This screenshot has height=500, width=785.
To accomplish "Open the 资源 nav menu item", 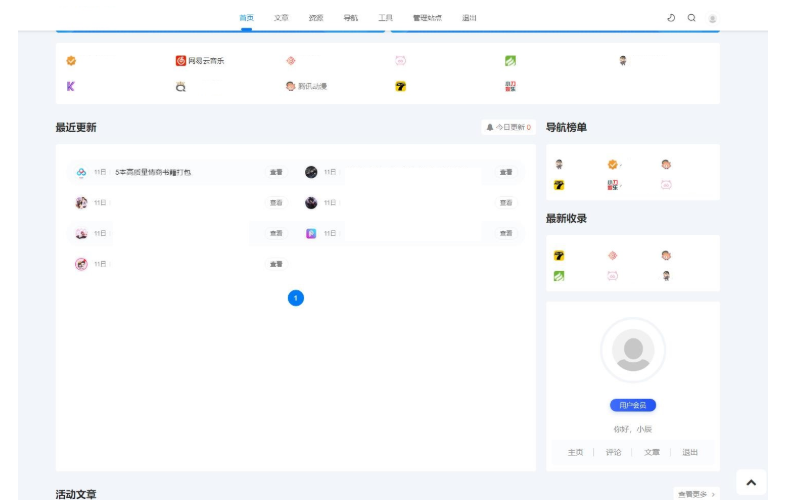I will tap(316, 18).
